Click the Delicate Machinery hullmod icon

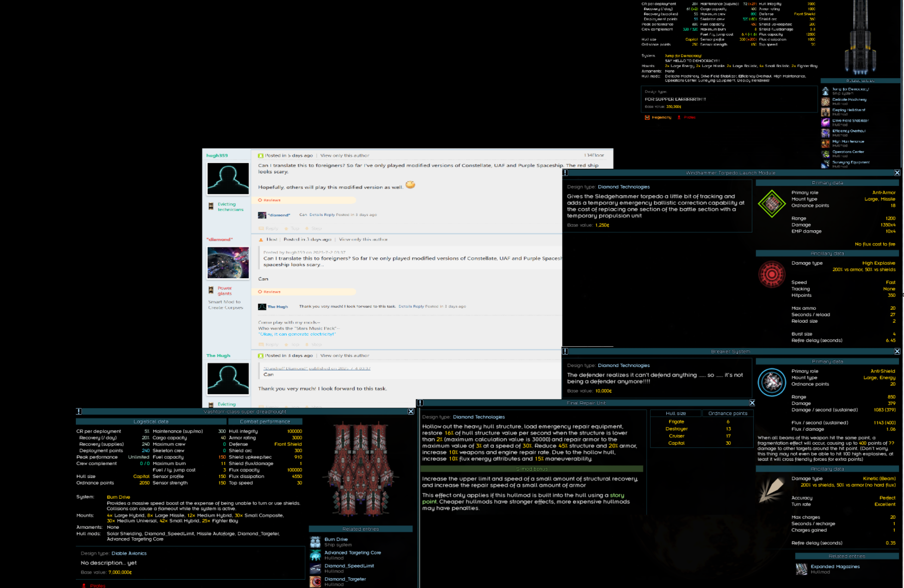coord(825,102)
